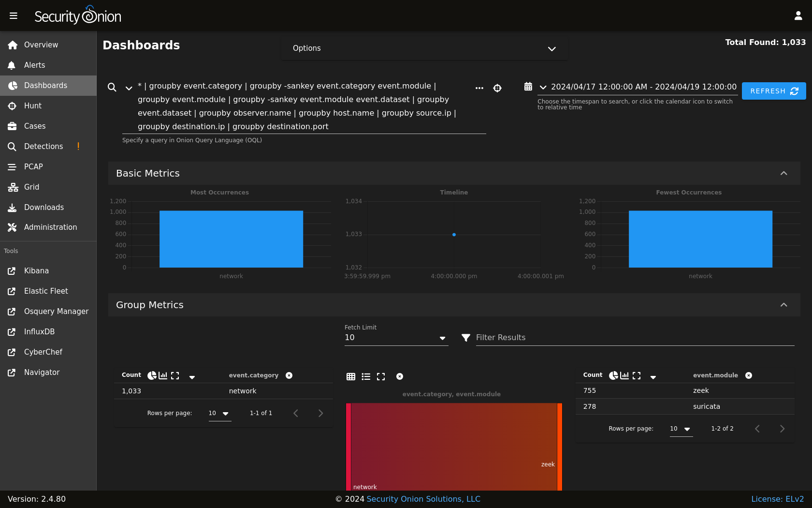The height and width of the screenshot is (508, 812).
Task: Remove the event.category group column
Action: (289, 375)
